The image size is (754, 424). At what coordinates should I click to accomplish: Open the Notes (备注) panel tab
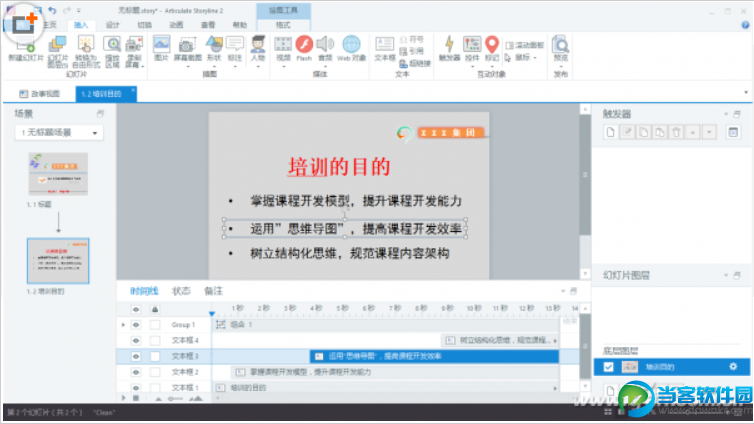click(x=213, y=291)
